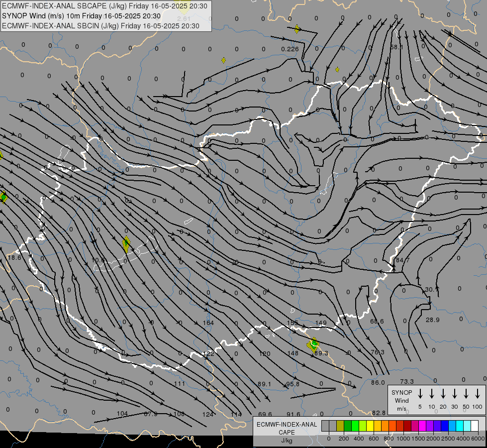Click the map value 84.7
This screenshot has height=448, width=487.
pyautogui.click(x=403, y=260)
